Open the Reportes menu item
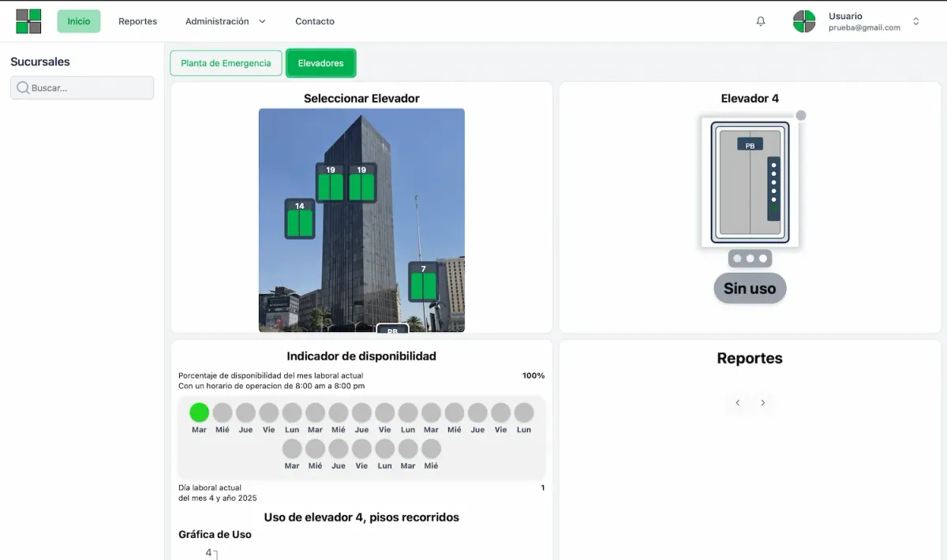Viewport: 947px width, 560px height. click(138, 21)
